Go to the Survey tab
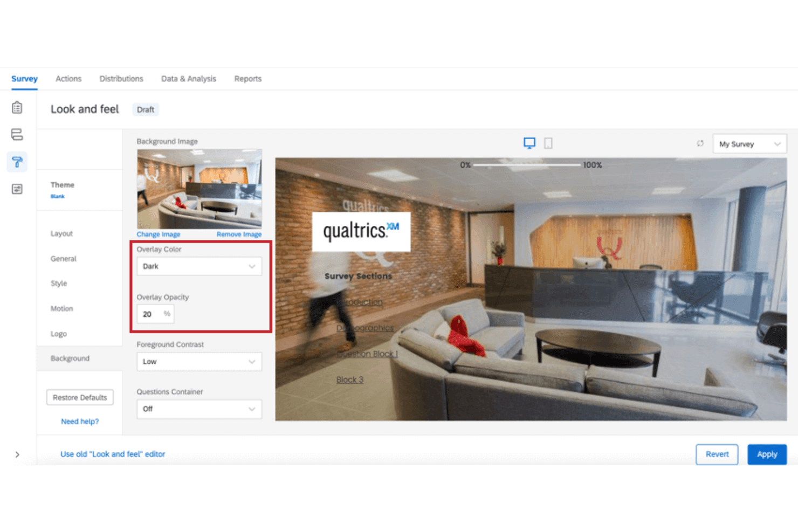Viewport: 798px width, 532px height. click(24, 79)
